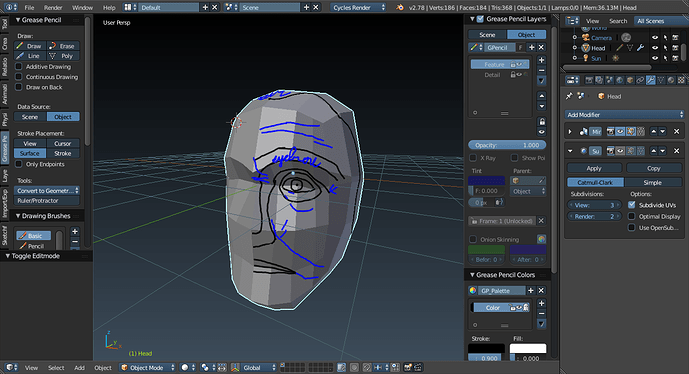Enable Onion Skinning
This screenshot has height=374, width=689.
click(473, 240)
